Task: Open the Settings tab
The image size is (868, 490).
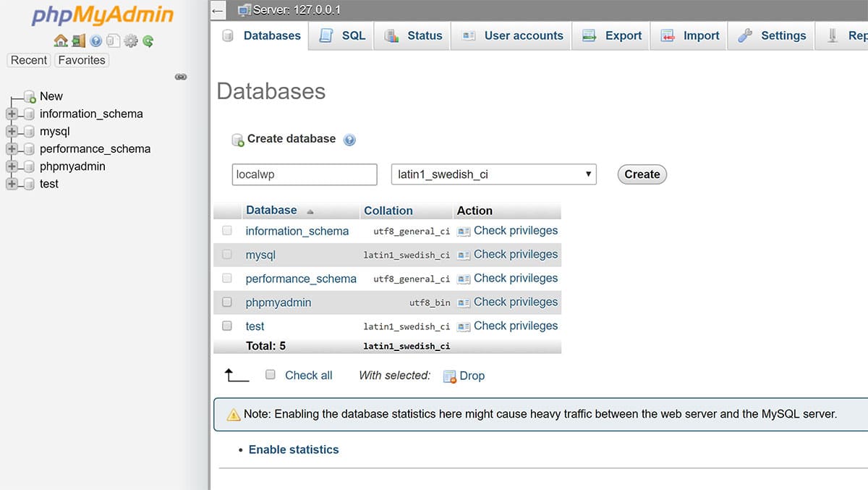Action: coord(771,35)
